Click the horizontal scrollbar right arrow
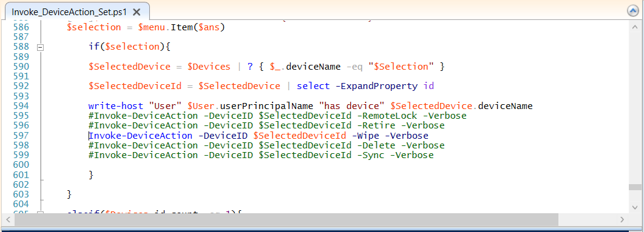 [622, 220]
